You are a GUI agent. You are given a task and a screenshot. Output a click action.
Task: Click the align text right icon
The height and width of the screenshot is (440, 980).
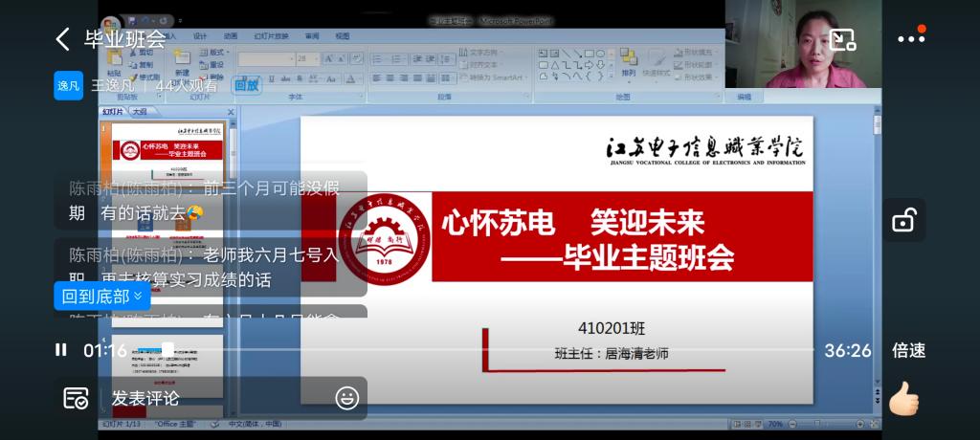405,78
